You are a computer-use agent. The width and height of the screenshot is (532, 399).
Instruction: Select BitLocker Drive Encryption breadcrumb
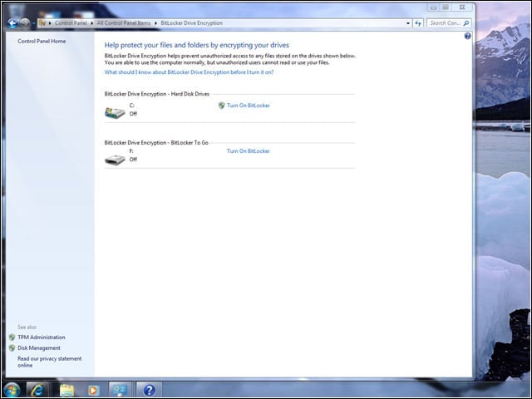(192, 23)
